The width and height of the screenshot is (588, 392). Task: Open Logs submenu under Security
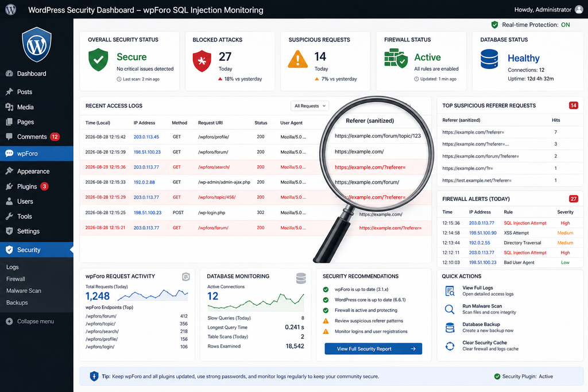pyautogui.click(x=13, y=267)
